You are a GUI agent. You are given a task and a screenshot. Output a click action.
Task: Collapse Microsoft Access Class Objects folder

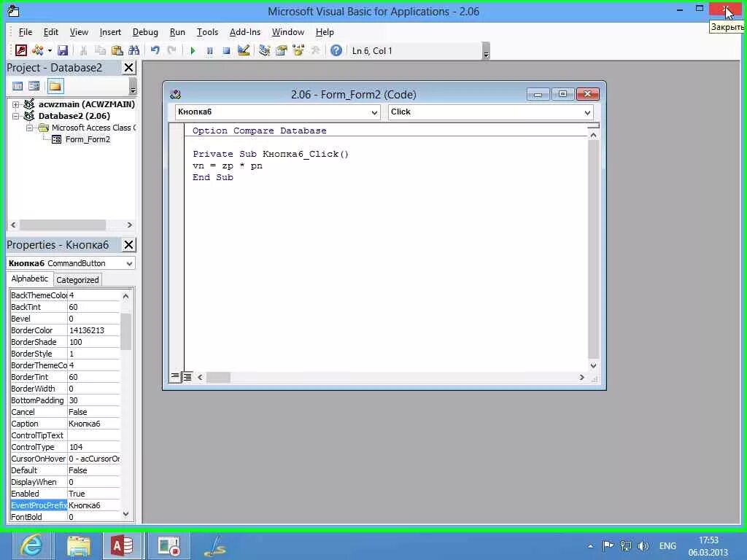29,128
